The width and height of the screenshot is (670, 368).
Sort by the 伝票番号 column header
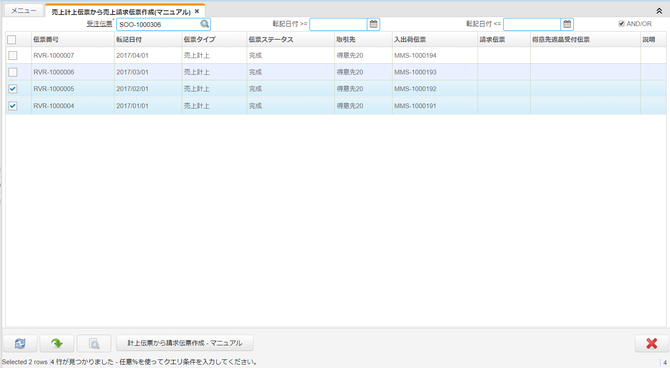pyautogui.click(x=73, y=39)
